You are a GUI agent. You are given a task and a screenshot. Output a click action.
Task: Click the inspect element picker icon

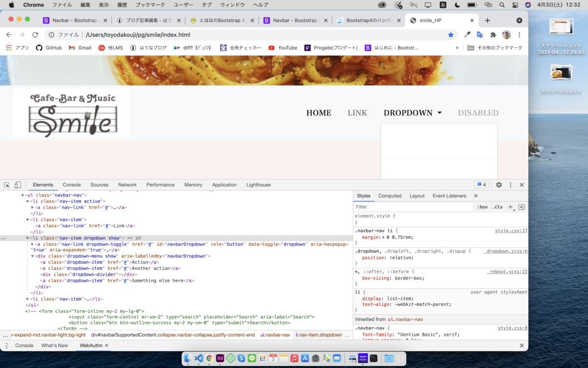pyautogui.click(x=7, y=185)
